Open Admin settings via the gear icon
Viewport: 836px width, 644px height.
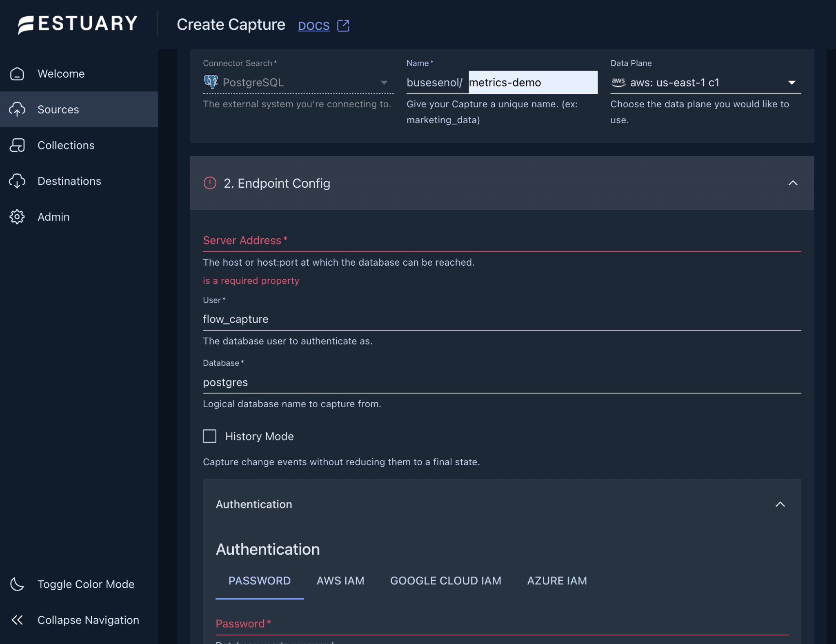[17, 217]
